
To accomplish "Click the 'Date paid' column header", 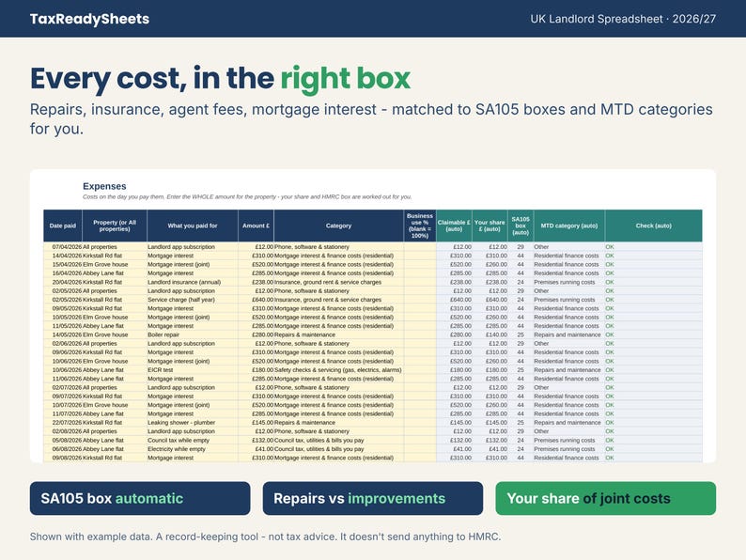I will pos(63,226).
